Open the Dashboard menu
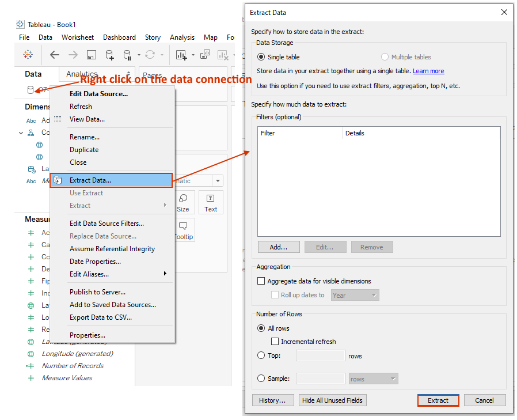 click(x=119, y=37)
